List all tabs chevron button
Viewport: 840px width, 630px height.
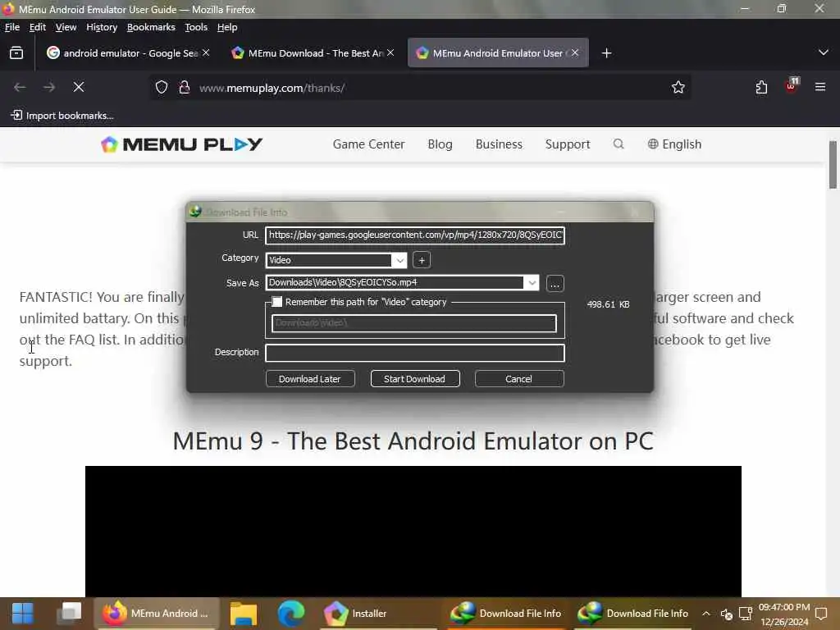[x=824, y=52]
